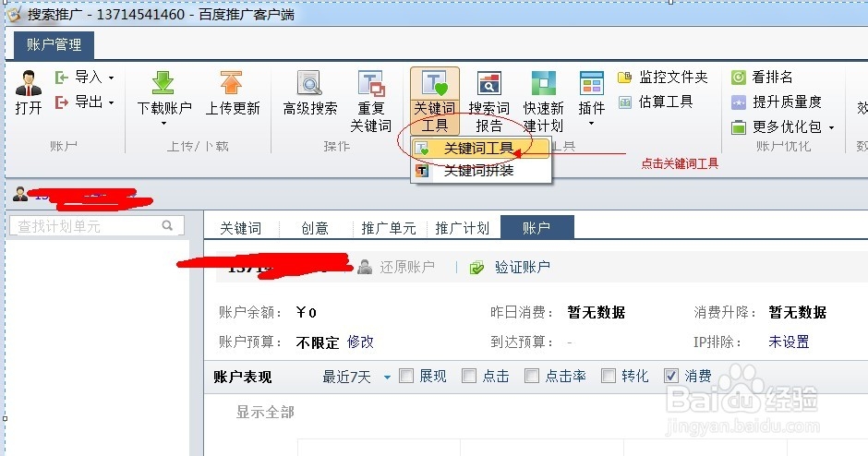Screen dimensions: 868x456
Task: Click the 查找计划单元 search field
Action: (x=97, y=226)
